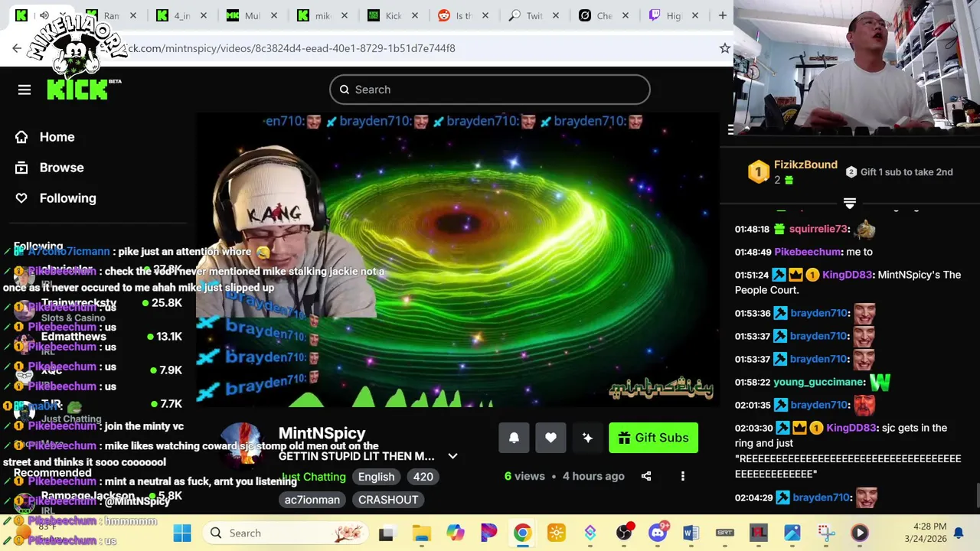The width and height of the screenshot is (980, 551).
Task: Open FizikzBound's leaderboard entry
Action: coord(793,172)
